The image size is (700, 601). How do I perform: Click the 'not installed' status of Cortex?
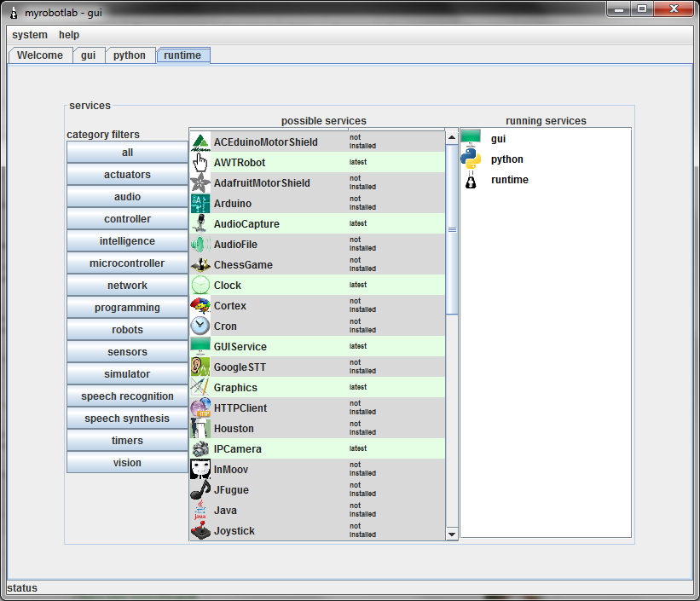[x=362, y=305]
